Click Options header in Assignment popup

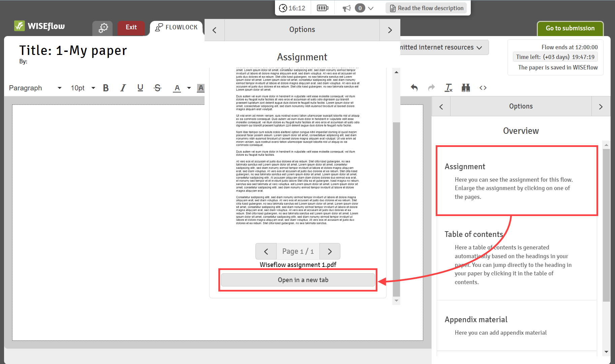tap(302, 30)
